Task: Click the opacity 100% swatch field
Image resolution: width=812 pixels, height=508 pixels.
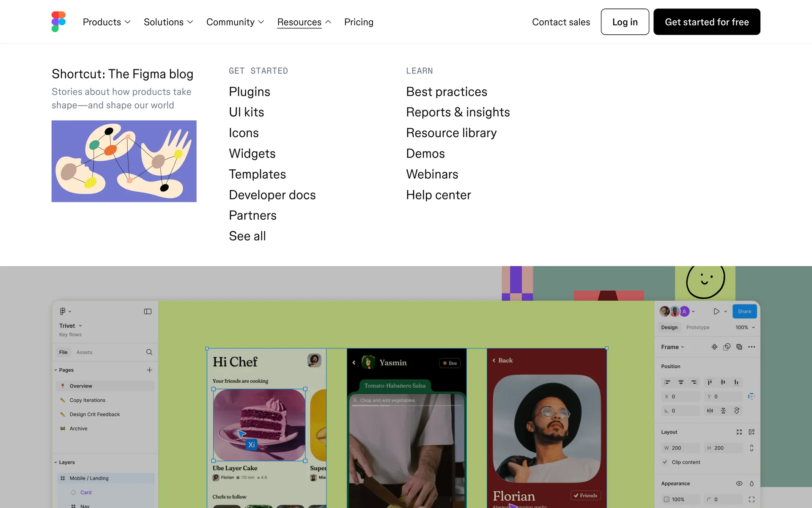Action: 678,500
